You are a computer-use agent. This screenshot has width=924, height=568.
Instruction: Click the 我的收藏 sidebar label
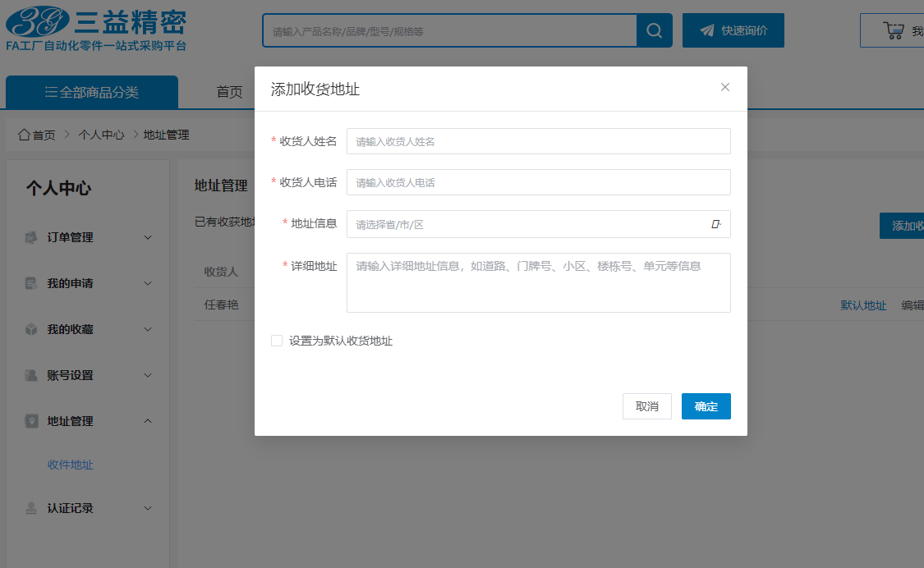pos(70,329)
